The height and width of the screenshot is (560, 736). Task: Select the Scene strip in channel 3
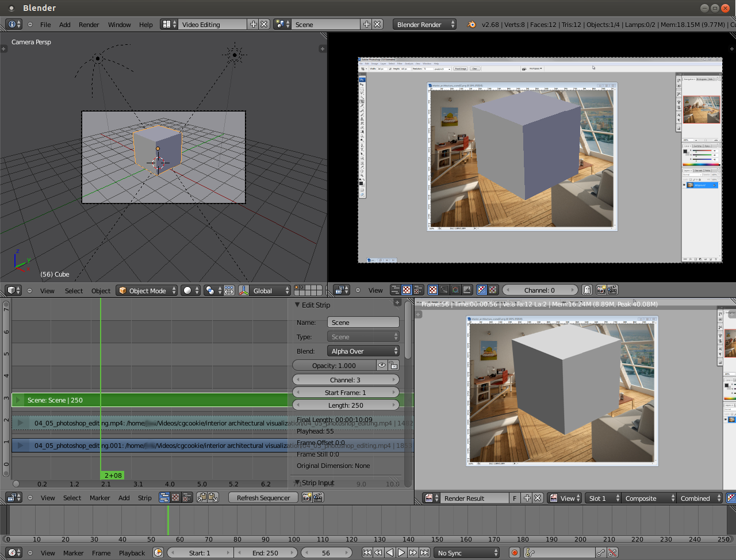(149, 400)
